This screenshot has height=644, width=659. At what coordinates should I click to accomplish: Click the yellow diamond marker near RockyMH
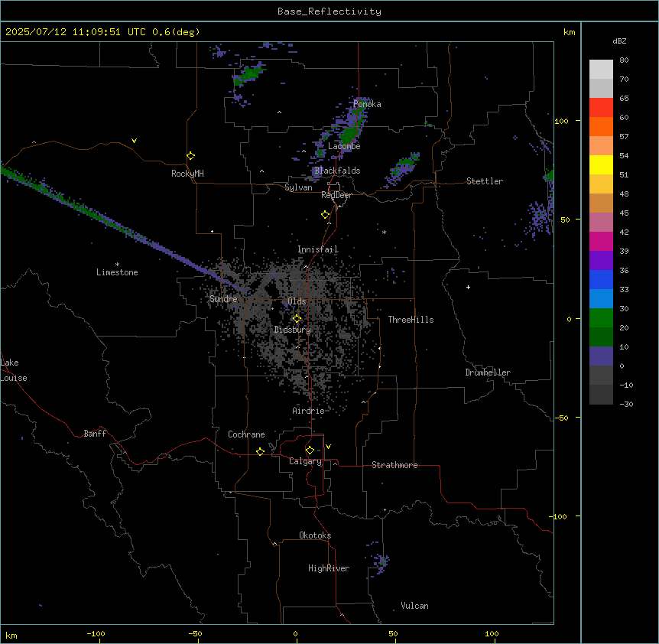point(191,156)
